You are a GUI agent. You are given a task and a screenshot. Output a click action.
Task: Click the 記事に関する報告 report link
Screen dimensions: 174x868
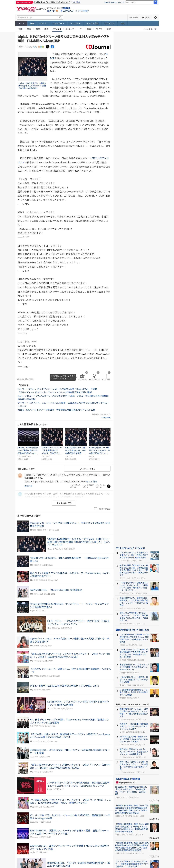point(26,379)
